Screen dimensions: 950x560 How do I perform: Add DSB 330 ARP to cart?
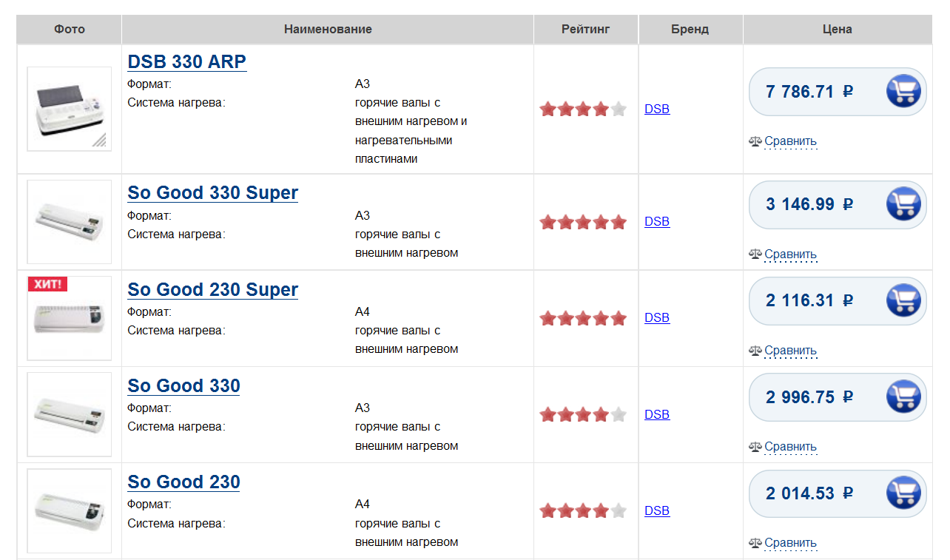click(x=903, y=92)
